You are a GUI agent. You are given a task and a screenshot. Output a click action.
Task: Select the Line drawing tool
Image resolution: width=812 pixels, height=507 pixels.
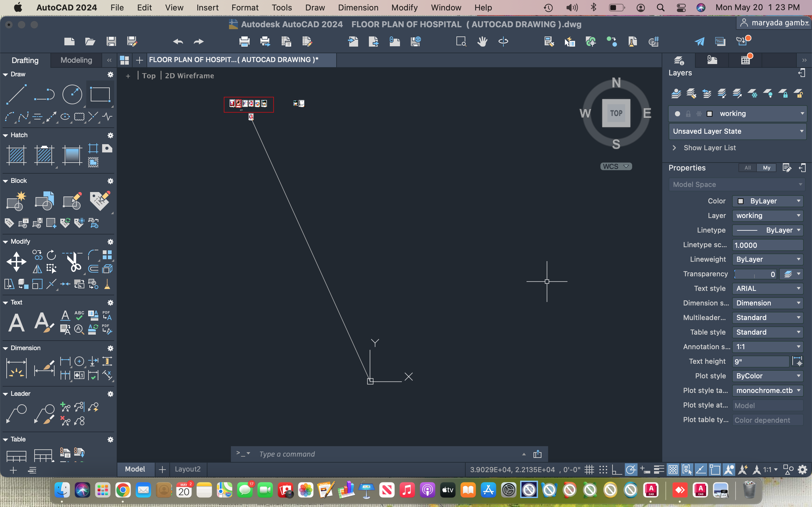[x=16, y=94]
